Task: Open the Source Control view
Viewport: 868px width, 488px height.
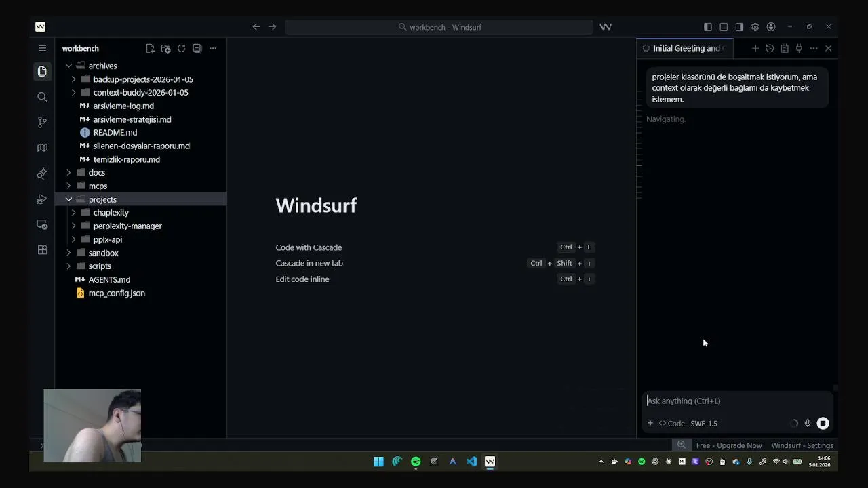Action: point(42,122)
